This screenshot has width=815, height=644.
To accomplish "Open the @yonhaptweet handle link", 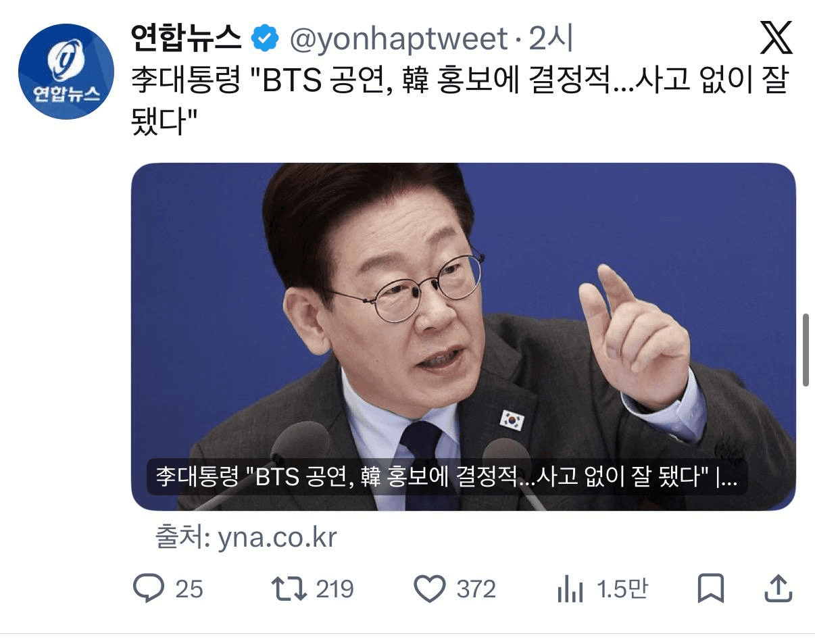I will pyautogui.click(x=399, y=41).
